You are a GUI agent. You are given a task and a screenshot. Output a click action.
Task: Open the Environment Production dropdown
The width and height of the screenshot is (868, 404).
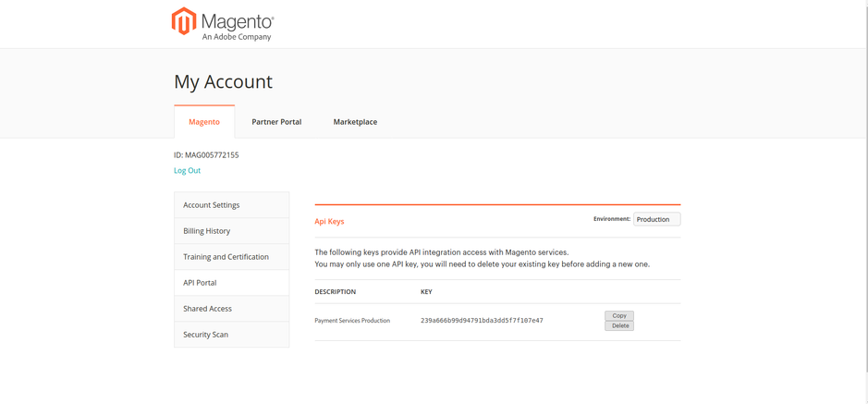pos(656,219)
